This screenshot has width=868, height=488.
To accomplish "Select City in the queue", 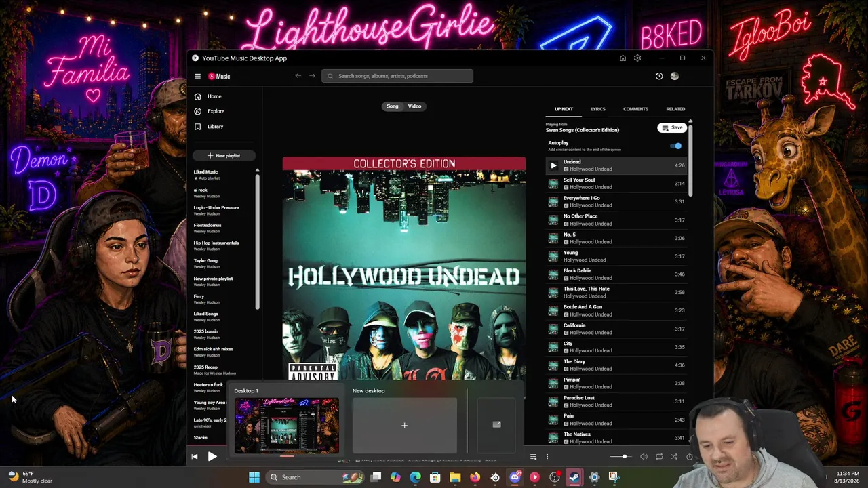I will (616, 347).
